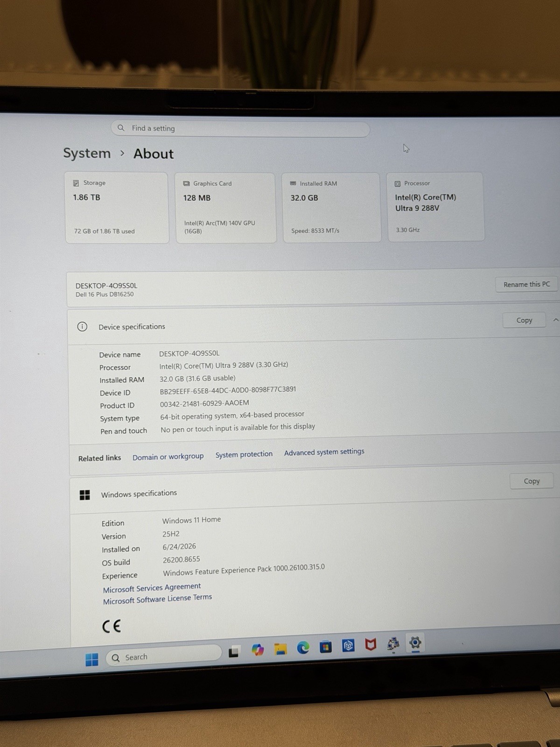Click Processor value Intel Core Ultra 9 288V
The width and height of the screenshot is (560, 747).
click(x=224, y=365)
